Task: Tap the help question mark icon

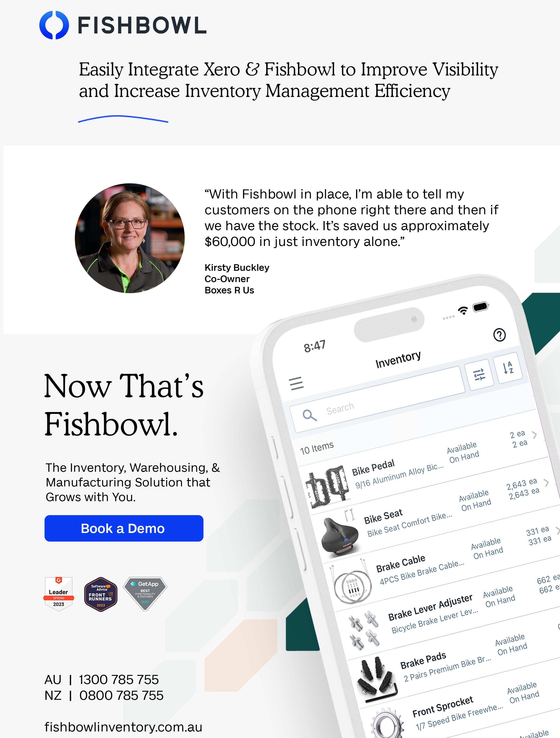Action: tap(499, 335)
